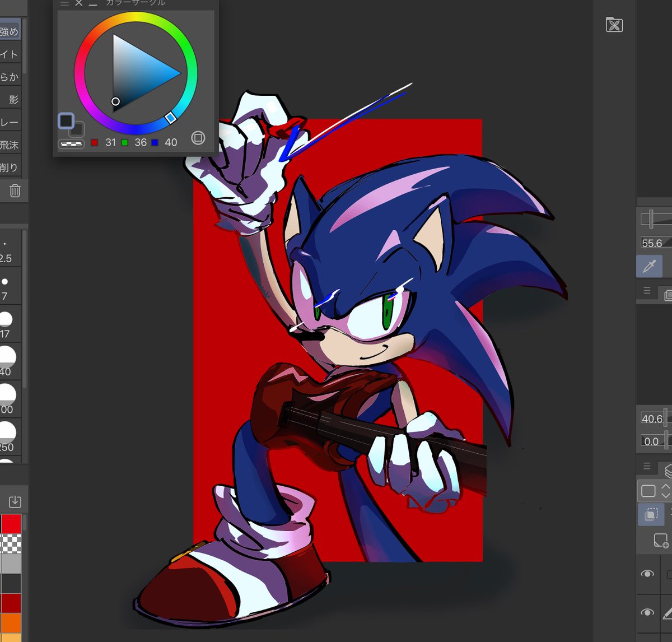
Task: Open the overlapping-squares palette icon above 40.6
Action: tap(668, 295)
